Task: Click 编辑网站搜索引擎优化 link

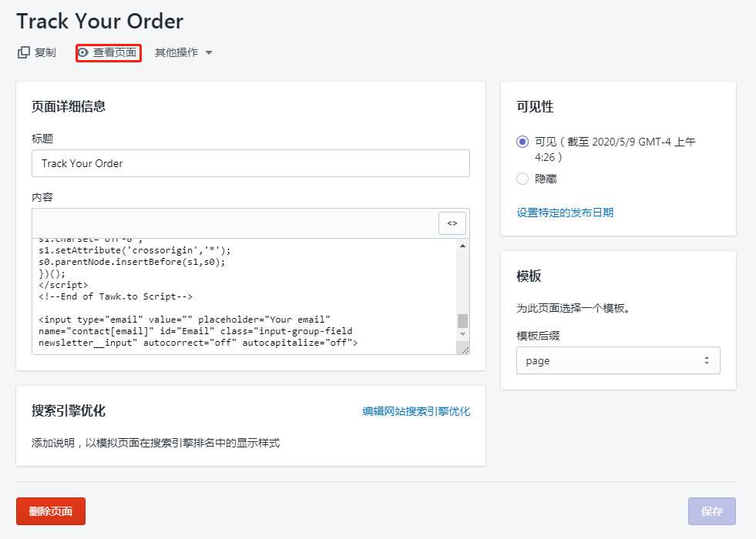Action: [416, 411]
